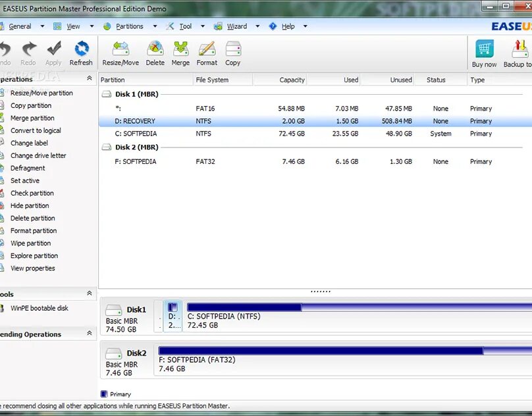The width and height of the screenshot is (532, 416).
Task: Click the Redo toolbar icon
Action: pyautogui.click(x=29, y=49)
